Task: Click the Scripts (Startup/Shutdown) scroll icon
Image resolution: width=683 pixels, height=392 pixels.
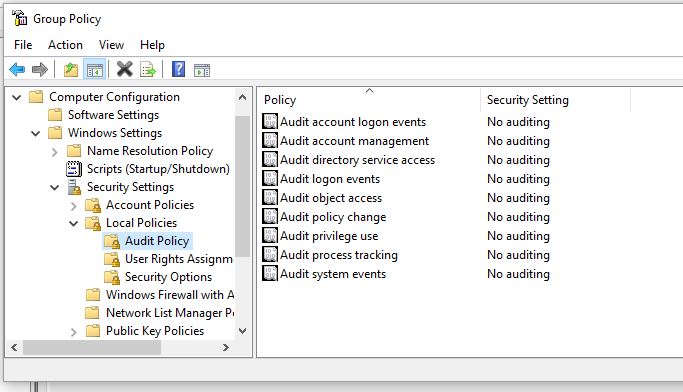Action: [x=74, y=169]
